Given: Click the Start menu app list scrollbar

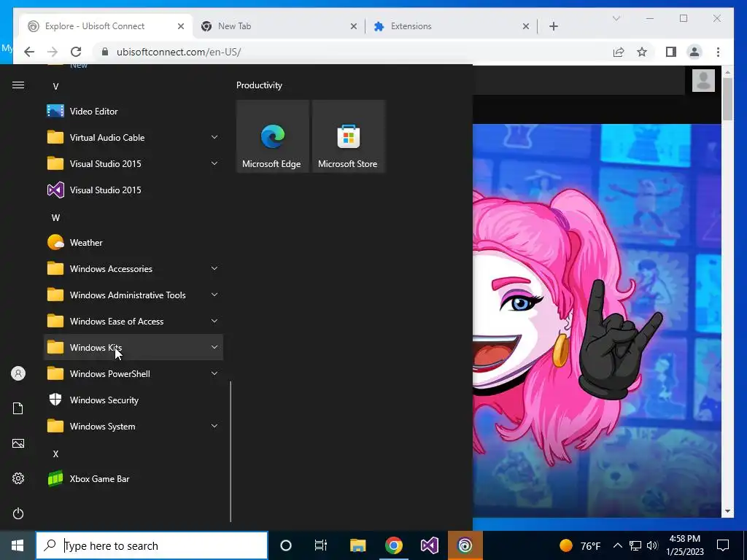Looking at the screenshot, I should click(231, 451).
